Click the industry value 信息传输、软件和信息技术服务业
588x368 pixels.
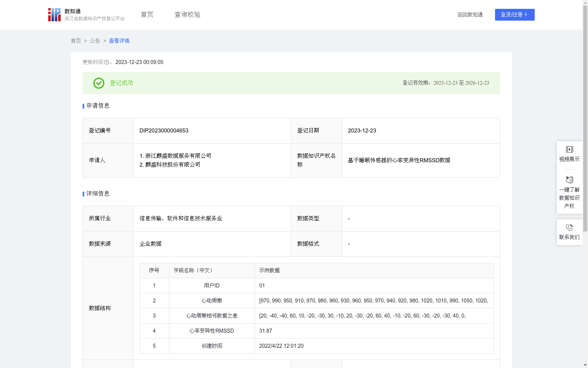[x=181, y=219]
